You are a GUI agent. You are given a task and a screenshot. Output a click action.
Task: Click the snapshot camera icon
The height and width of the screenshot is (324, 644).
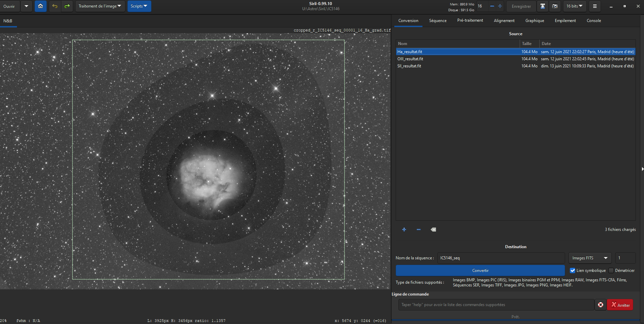[555, 6]
